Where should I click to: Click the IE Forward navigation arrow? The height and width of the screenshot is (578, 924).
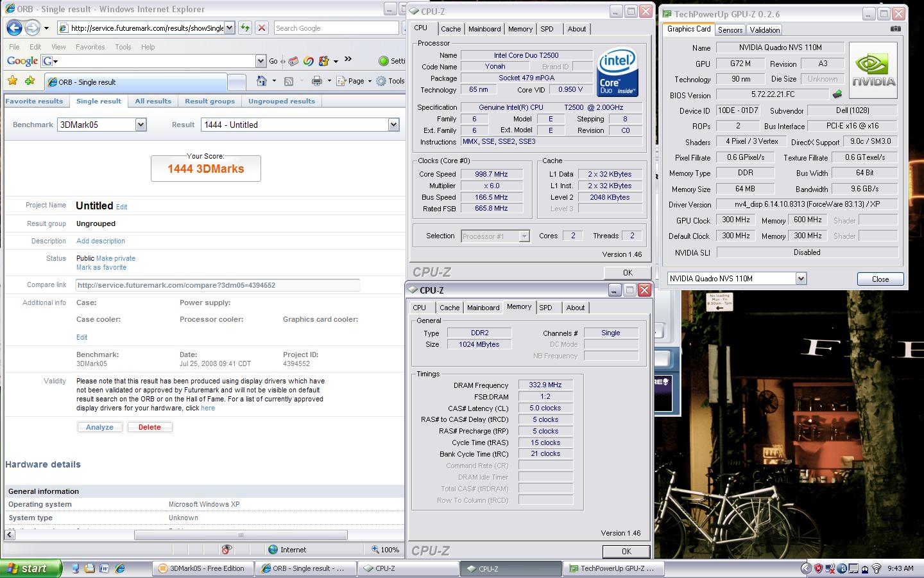(32, 28)
